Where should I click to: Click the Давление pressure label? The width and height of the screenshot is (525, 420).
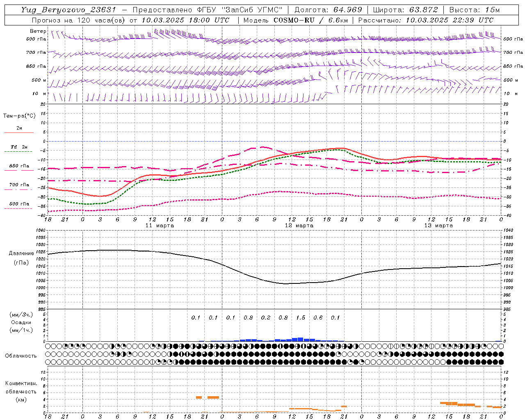point(21,253)
